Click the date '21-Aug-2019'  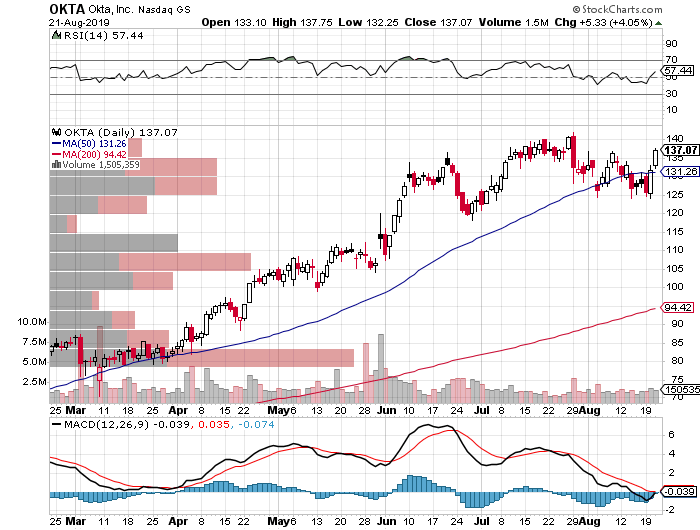click(x=79, y=22)
